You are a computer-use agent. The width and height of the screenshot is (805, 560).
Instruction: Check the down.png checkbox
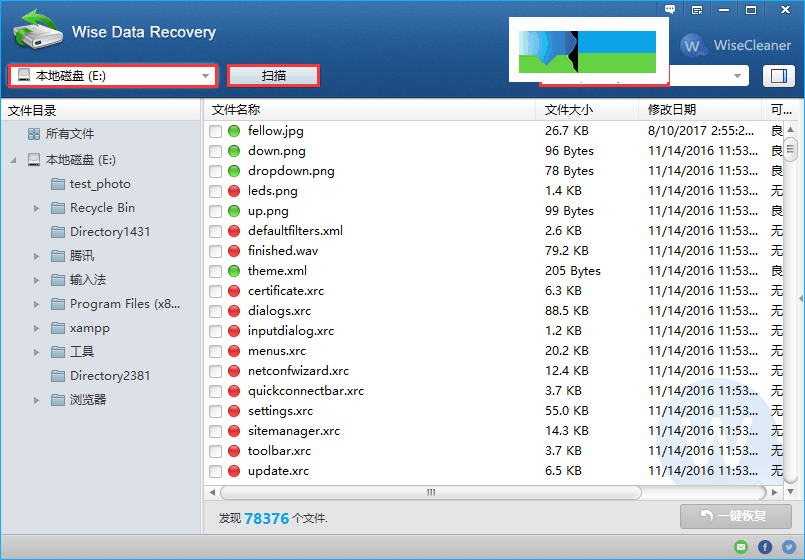click(216, 151)
